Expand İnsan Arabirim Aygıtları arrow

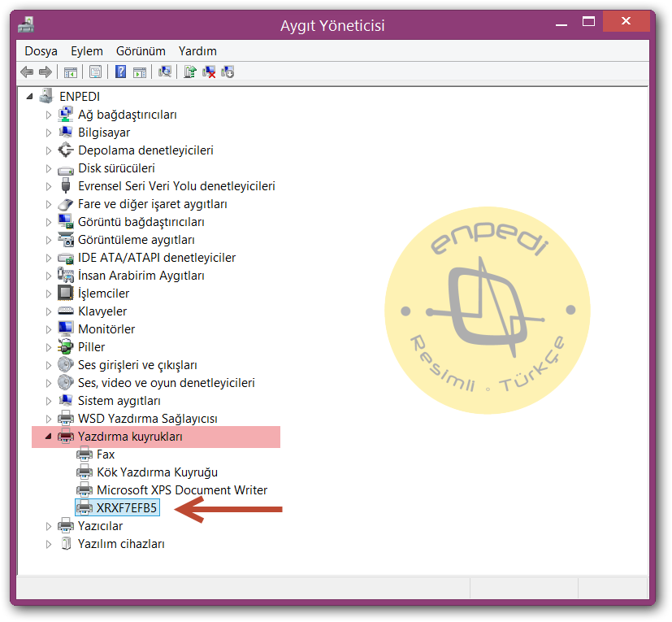(x=49, y=276)
